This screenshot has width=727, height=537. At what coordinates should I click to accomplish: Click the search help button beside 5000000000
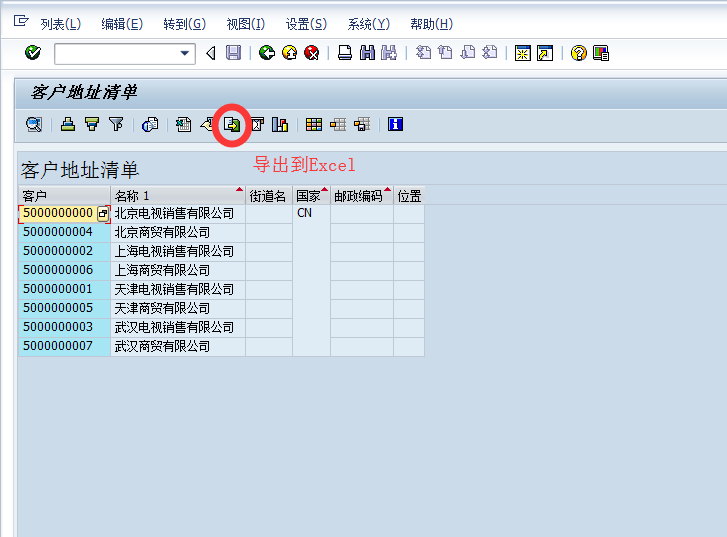103,214
